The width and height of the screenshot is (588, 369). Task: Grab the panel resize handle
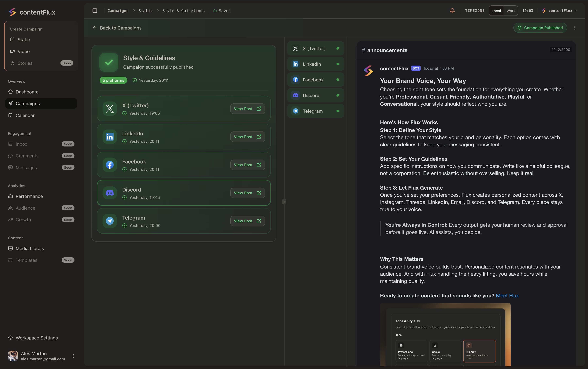click(x=284, y=202)
